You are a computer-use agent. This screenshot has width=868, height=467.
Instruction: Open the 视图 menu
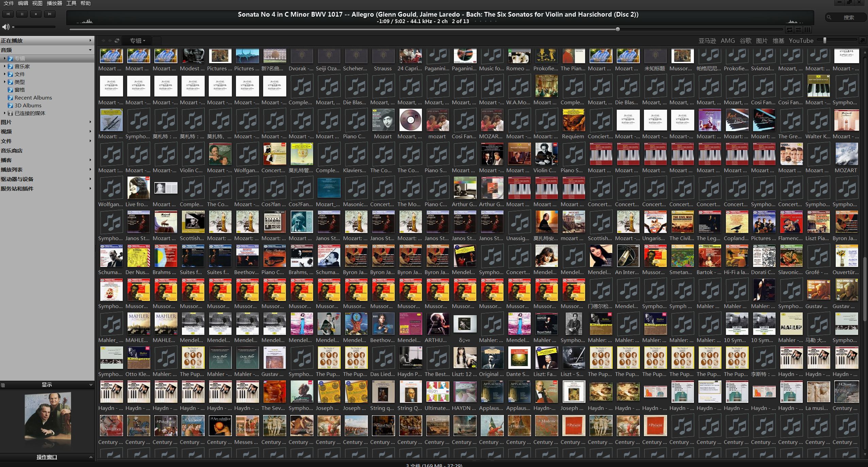click(x=37, y=3)
